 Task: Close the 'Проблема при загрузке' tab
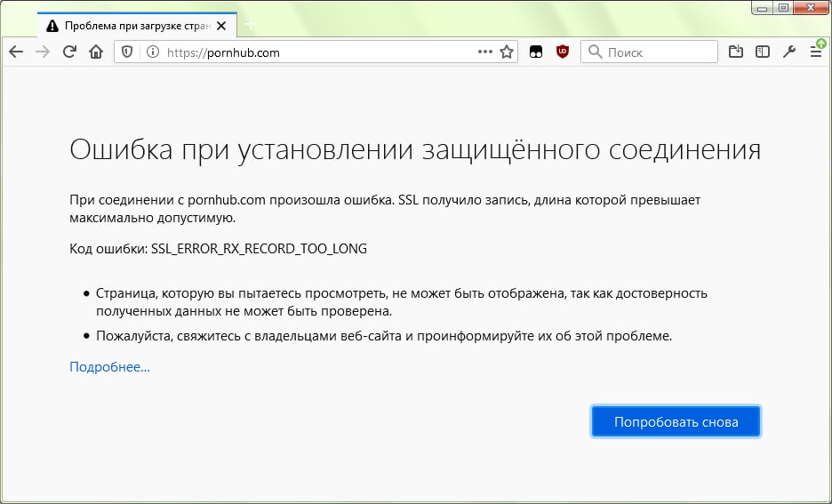coord(222,26)
